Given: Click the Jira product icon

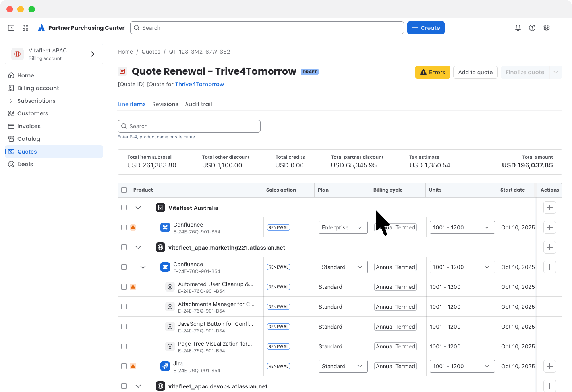Looking at the screenshot, I should 165,366.
